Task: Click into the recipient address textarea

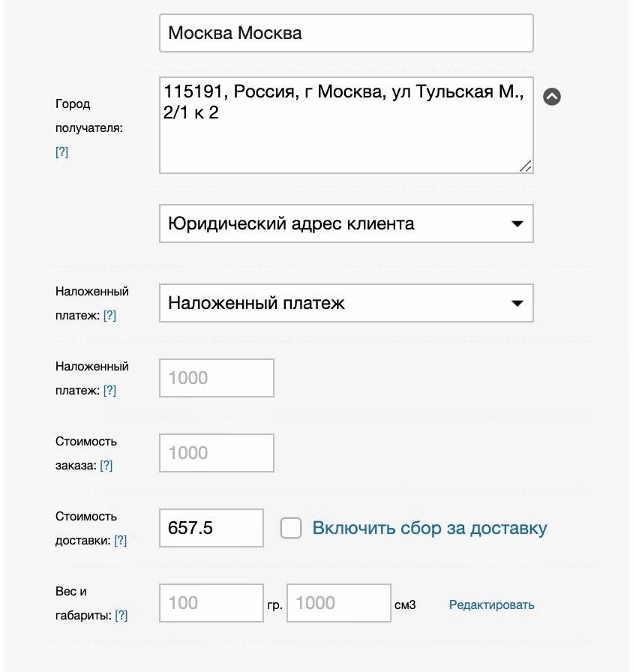Action: click(346, 135)
